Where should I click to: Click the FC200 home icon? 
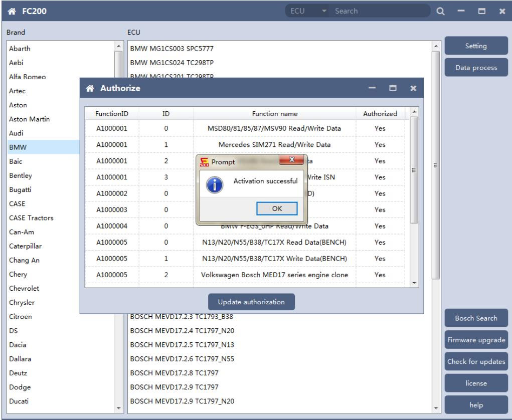coord(10,11)
